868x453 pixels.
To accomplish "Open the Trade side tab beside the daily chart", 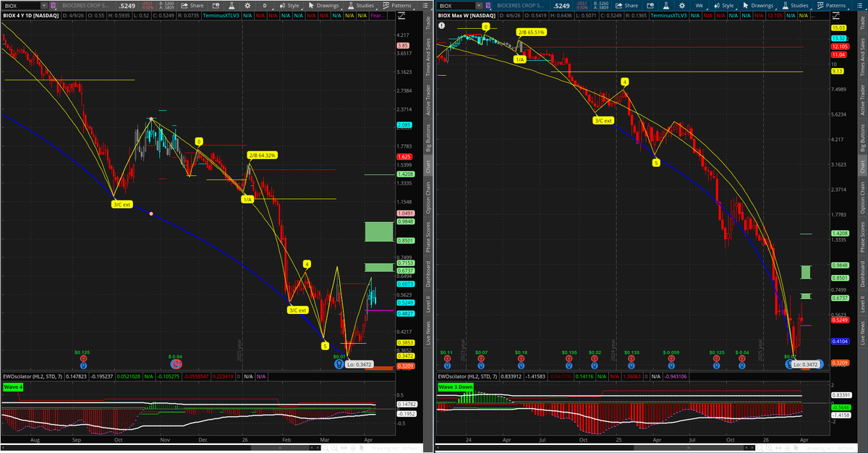I will [x=427, y=24].
